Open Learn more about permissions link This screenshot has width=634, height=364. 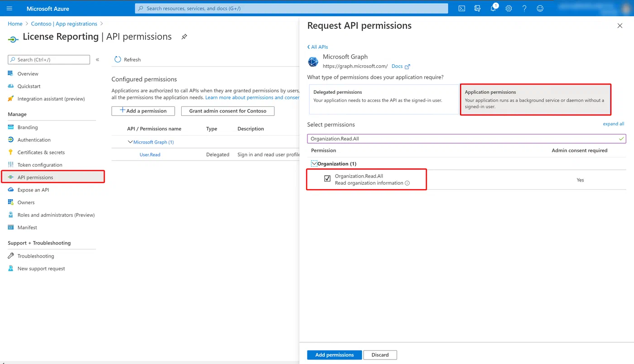click(252, 97)
